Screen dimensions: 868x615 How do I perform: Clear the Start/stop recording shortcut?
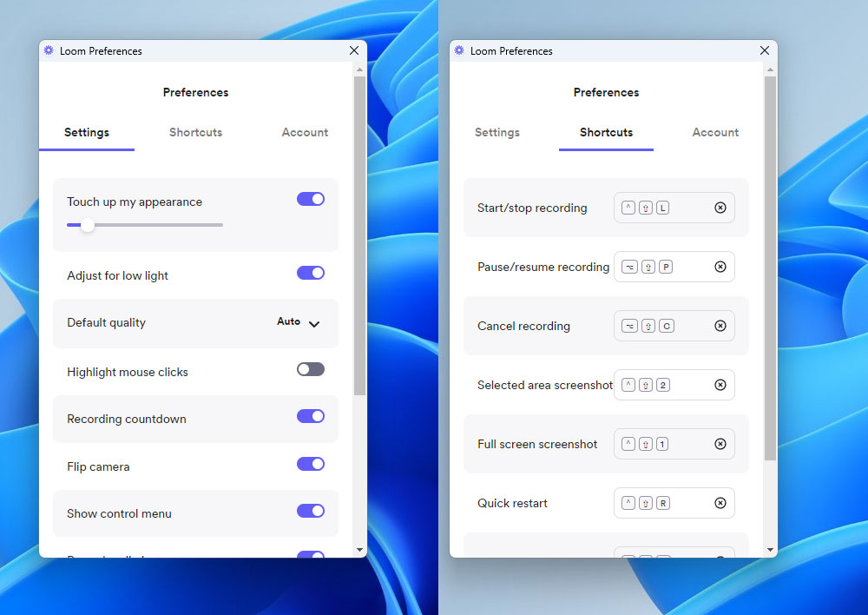pyautogui.click(x=720, y=208)
